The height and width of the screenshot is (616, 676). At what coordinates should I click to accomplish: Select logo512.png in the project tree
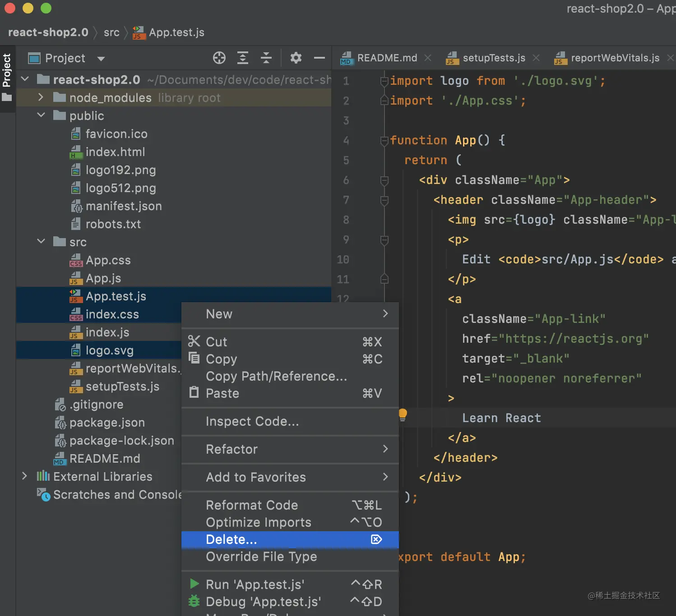tap(121, 188)
